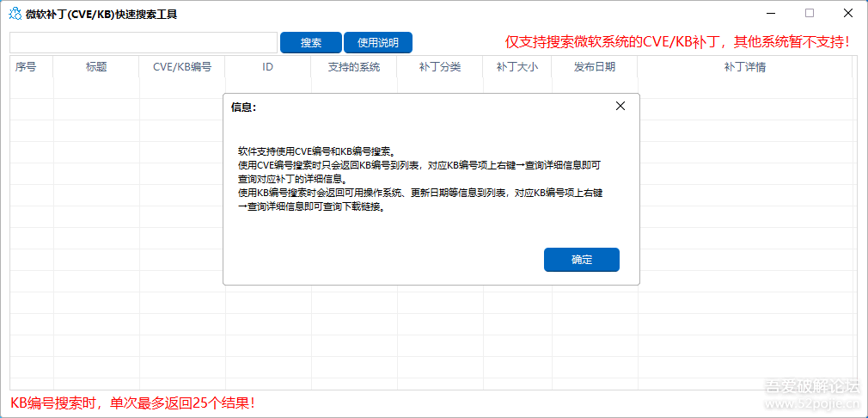
Task: Sort by CVE/KB编号 column header
Action: tap(182, 67)
